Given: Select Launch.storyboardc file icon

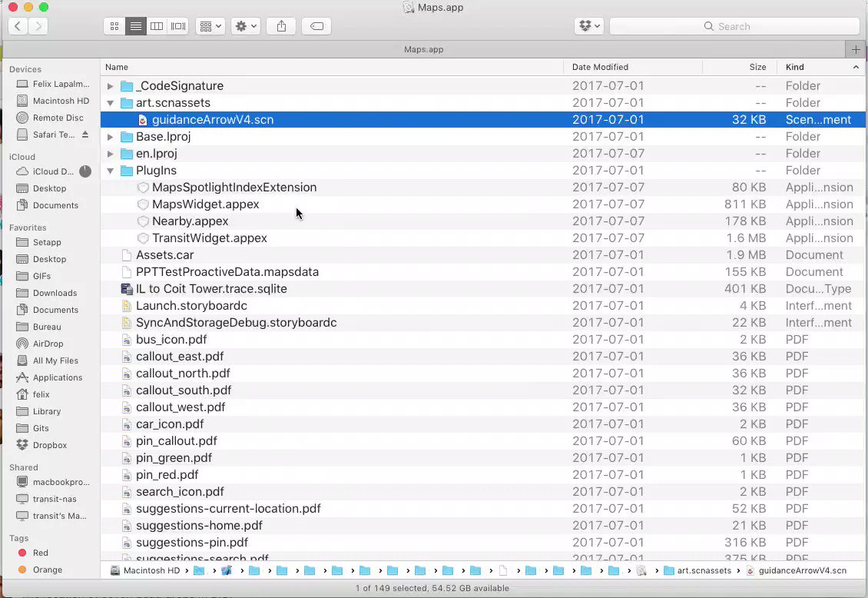Looking at the screenshot, I should tap(127, 306).
